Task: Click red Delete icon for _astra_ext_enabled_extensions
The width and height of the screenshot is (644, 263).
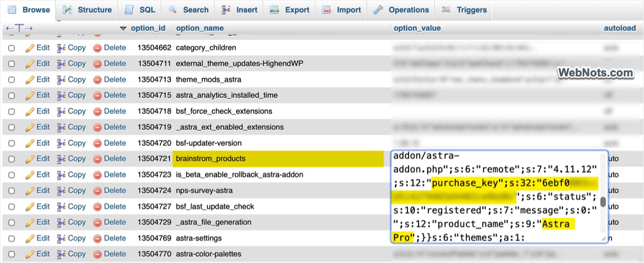Action: click(97, 127)
